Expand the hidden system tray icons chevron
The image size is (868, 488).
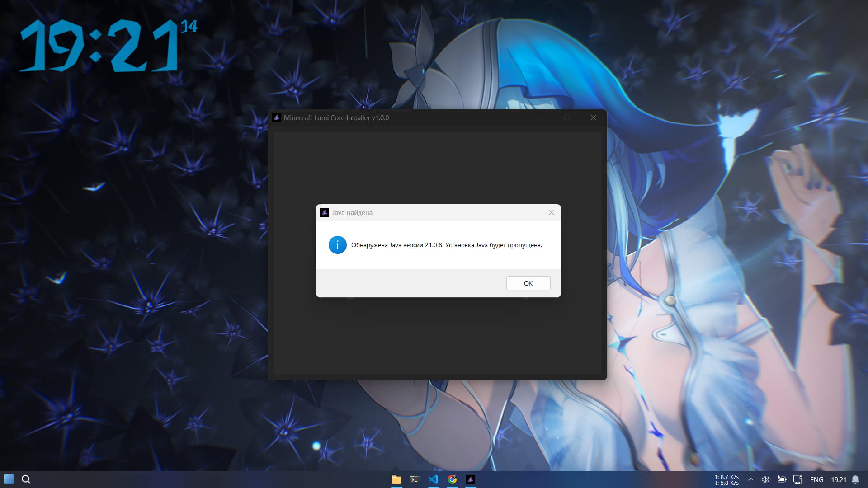pos(750,479)
